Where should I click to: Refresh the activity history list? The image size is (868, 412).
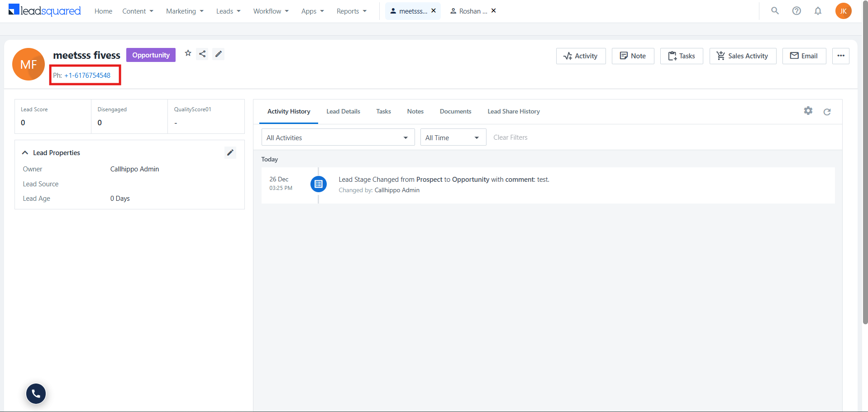coord(827,112)
